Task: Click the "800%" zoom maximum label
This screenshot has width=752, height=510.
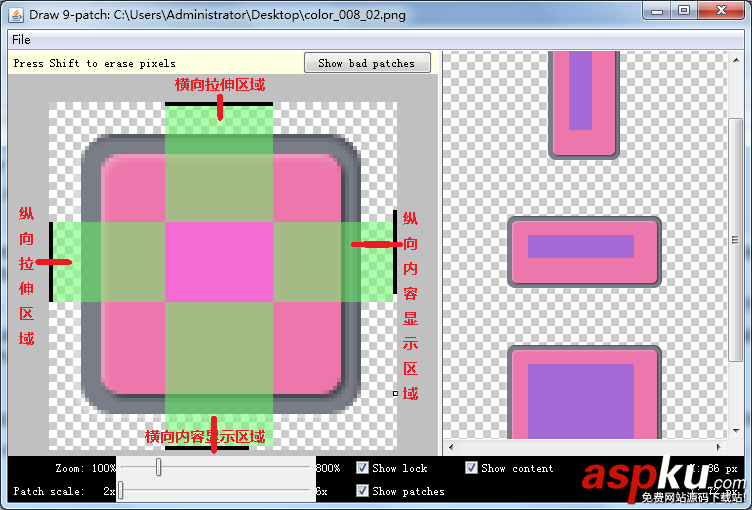Action: point(328,468)
